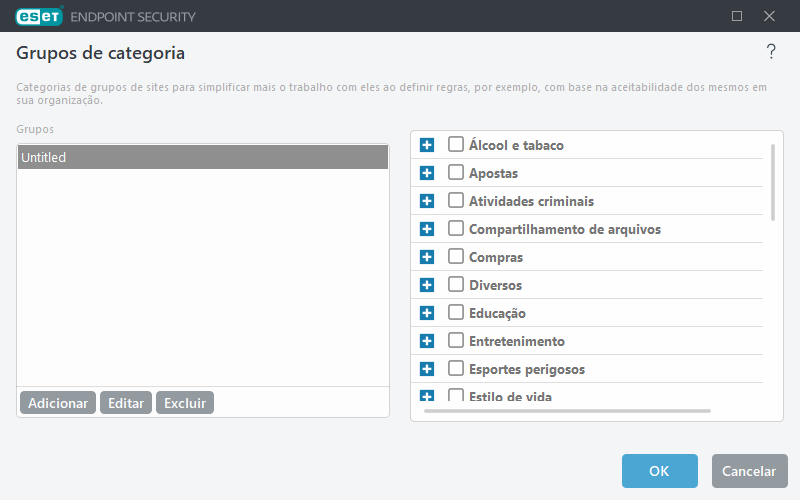
Task: Click the Compartilhamento de arquivos label
Action: (x=565, y=229)
